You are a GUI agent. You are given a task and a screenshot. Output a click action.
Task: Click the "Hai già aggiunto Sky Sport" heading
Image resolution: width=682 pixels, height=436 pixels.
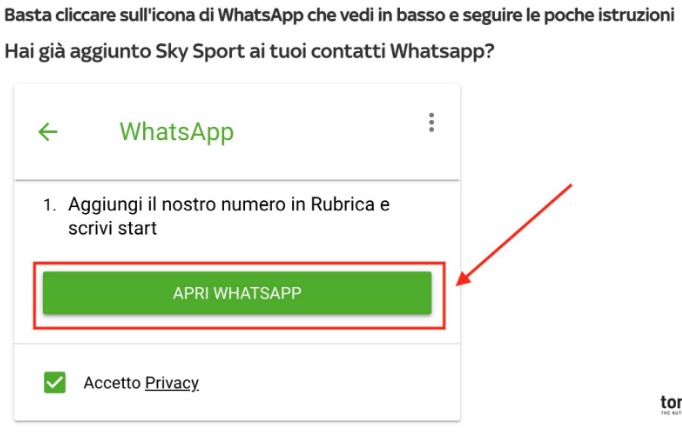(x=249, y=51)
